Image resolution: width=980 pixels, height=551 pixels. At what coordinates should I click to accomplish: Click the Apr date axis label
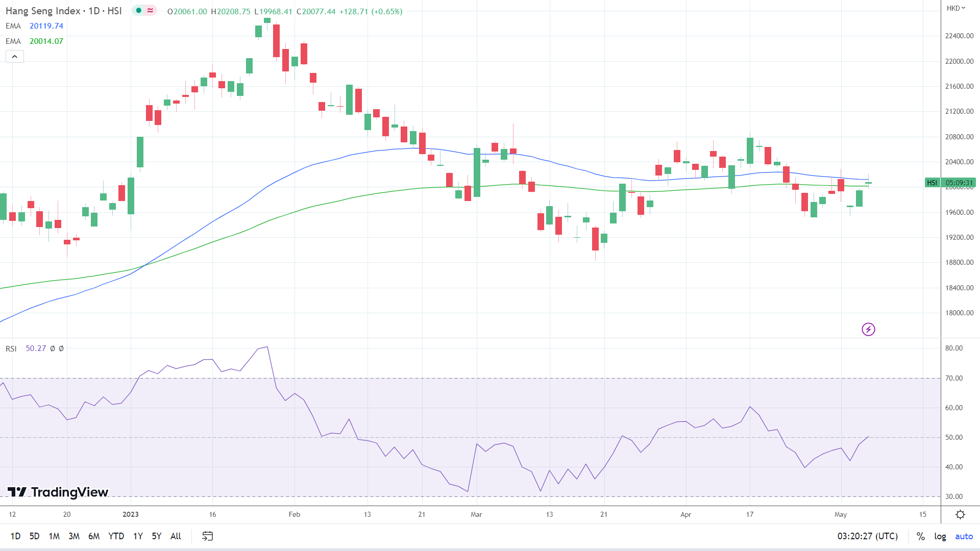pyautogui.click(x=686, y=514)
